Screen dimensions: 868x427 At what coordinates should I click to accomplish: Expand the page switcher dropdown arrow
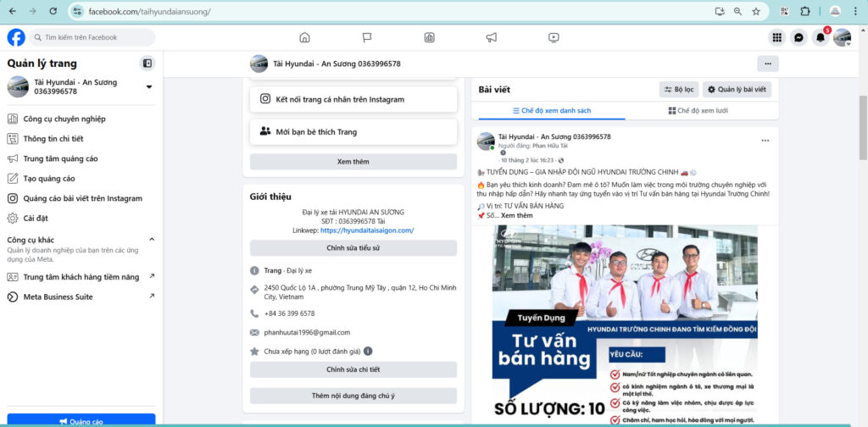pos(149,86)
